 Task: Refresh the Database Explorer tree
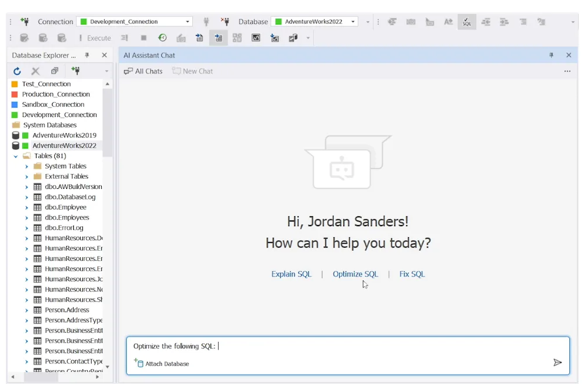pyautogui.click(x=17, y=71)
